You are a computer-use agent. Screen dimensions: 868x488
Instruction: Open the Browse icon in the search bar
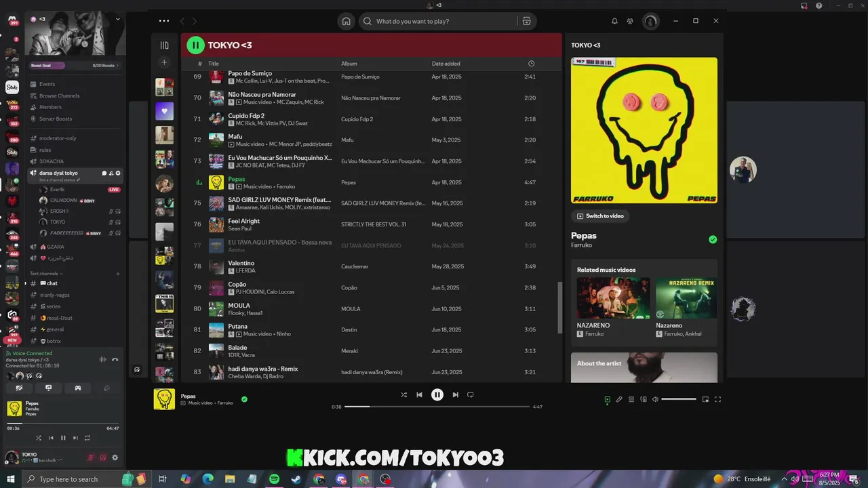pos(526,21)
